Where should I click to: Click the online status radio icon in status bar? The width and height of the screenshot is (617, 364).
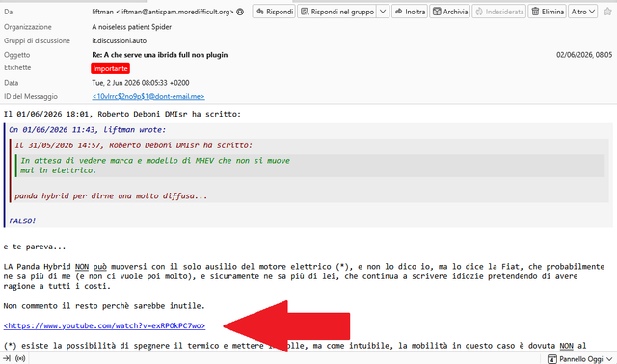[x=20, y=358]
